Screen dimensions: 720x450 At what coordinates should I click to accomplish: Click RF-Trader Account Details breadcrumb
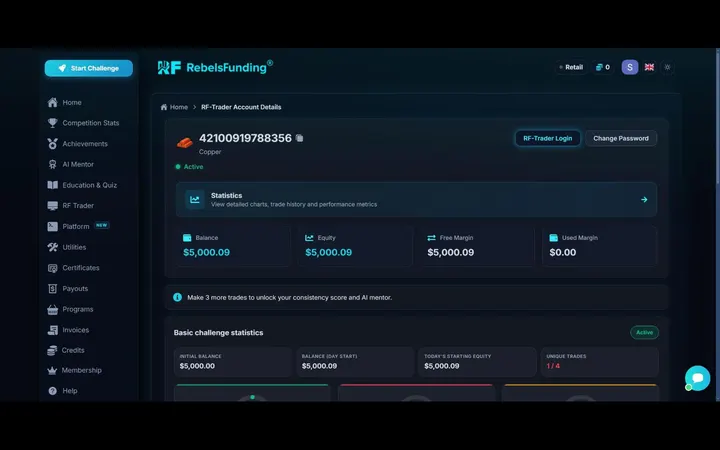[241, 107]
